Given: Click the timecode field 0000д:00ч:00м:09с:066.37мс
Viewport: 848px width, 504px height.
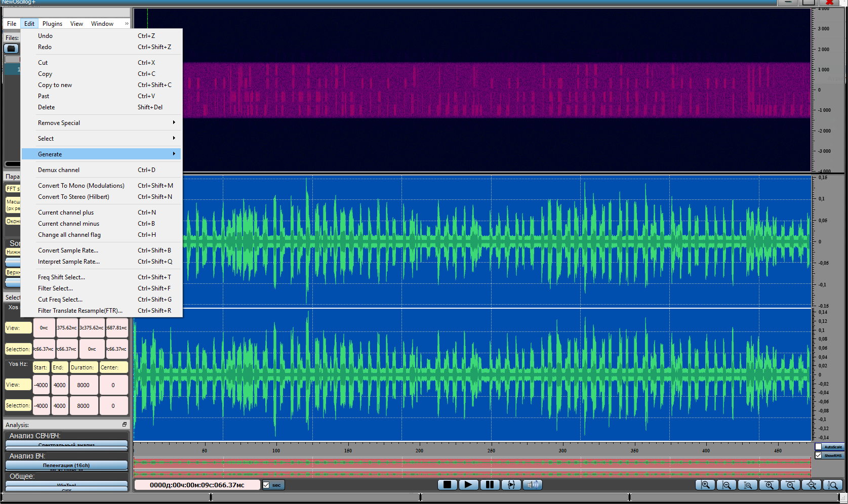Looking at the screenshot, I should click(x=197, y=485).
